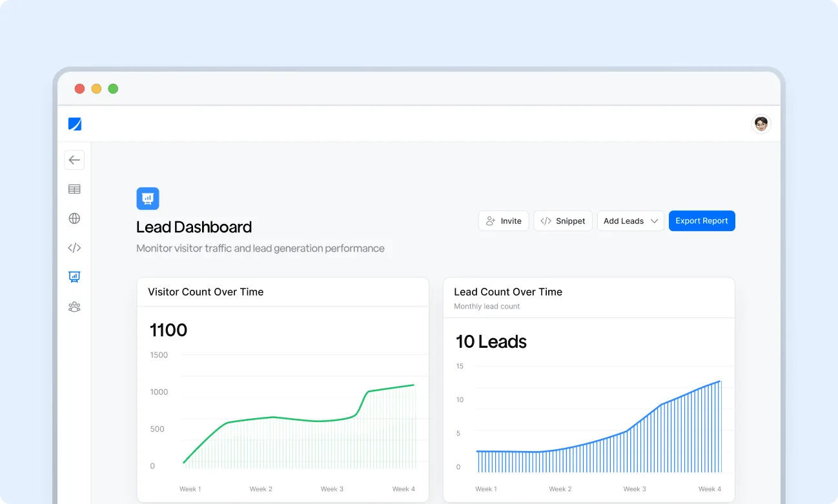Click the Export Report button
Viewport: 838px width, 504px height.
[x=702, y=221]
